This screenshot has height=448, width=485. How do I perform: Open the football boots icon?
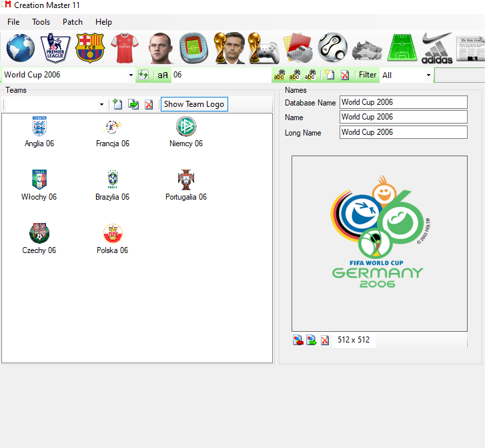click(367, 49)
